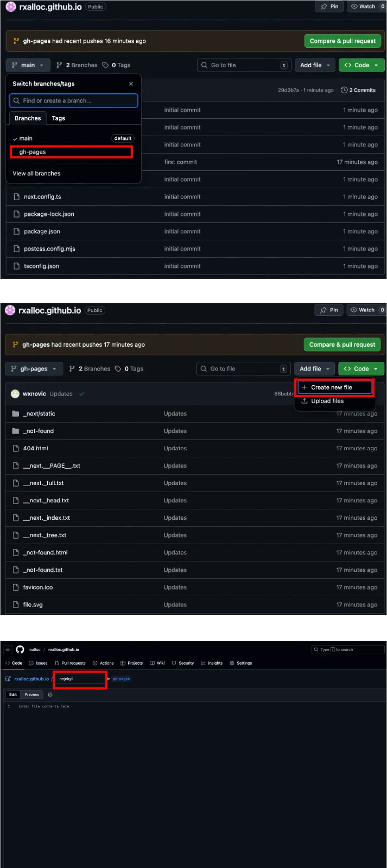Image resolution: width=387 pixels, height=868 pixels.
Task: Click the _not-found folder icon
Action: [x=16, y=431]
